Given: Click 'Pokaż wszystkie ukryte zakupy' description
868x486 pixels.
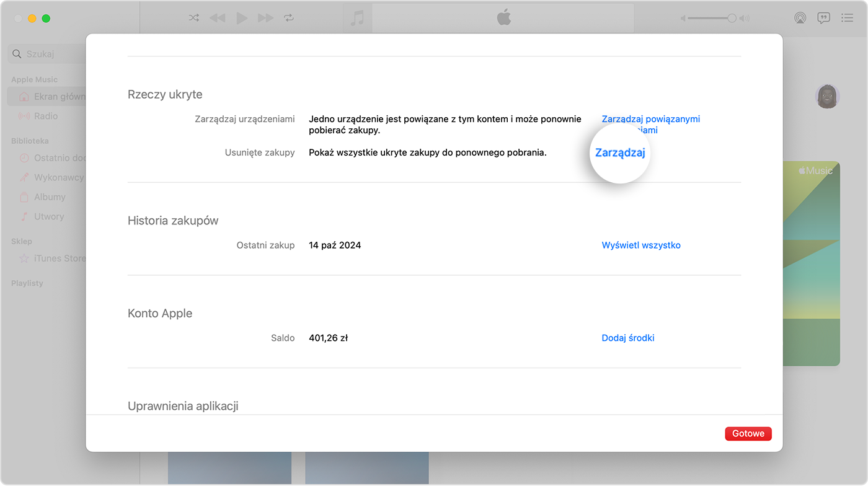Looking at the screenshot, I should pyautogui.click(x=428, y=152).
